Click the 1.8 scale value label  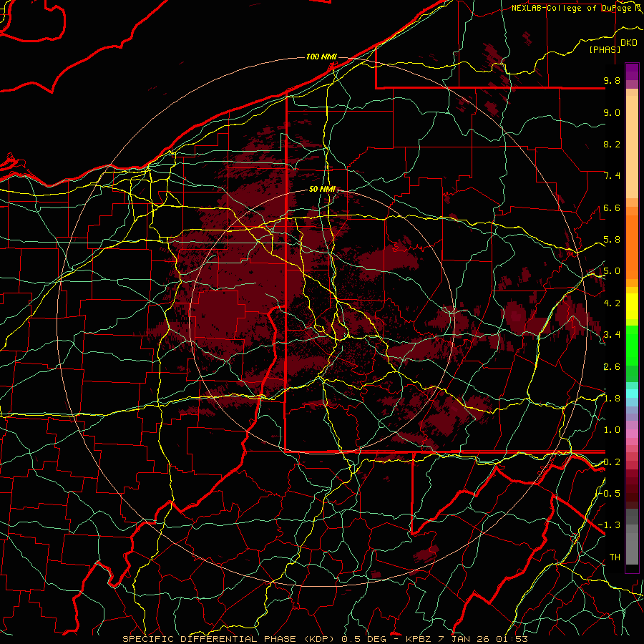point(612,399)
